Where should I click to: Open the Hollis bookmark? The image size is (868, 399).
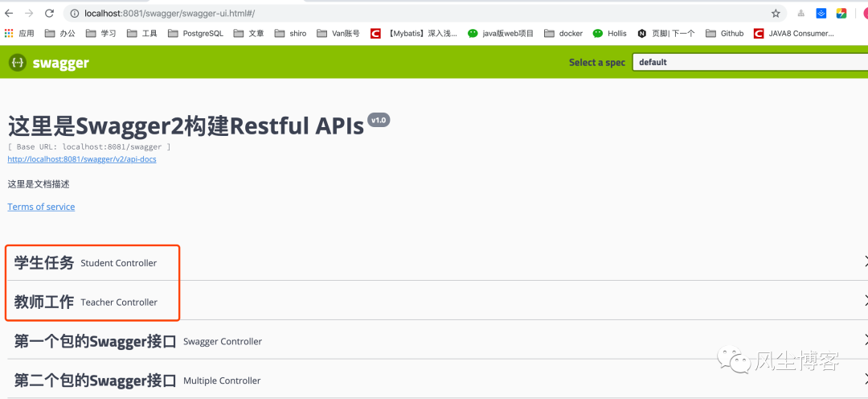[609, 33]
